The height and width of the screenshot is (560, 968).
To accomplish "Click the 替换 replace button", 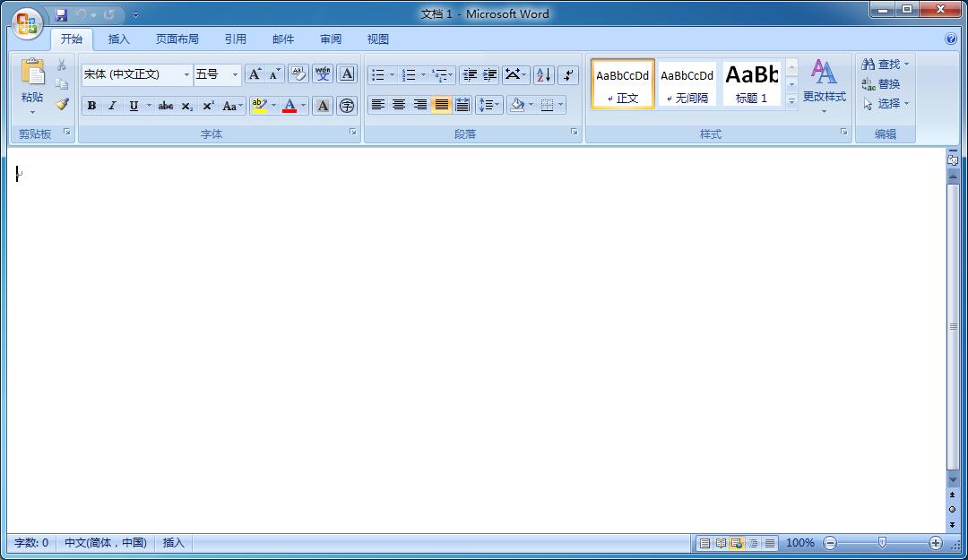I will click(x=881, y=84).
